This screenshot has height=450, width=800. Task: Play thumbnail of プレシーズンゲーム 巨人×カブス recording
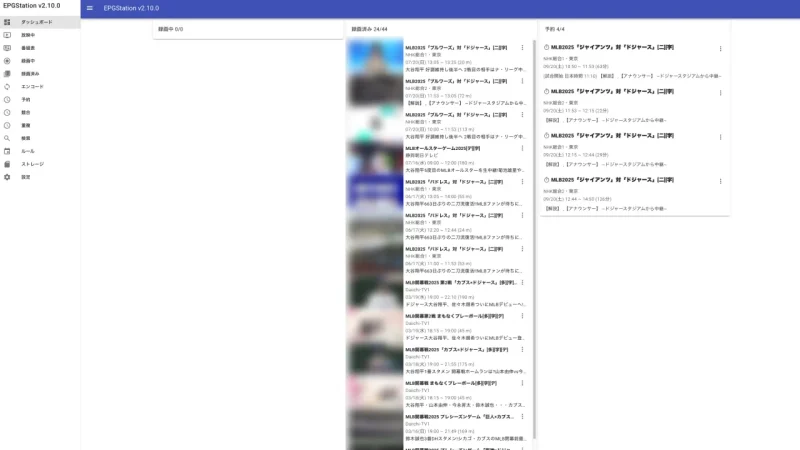[x=375, y=427]
